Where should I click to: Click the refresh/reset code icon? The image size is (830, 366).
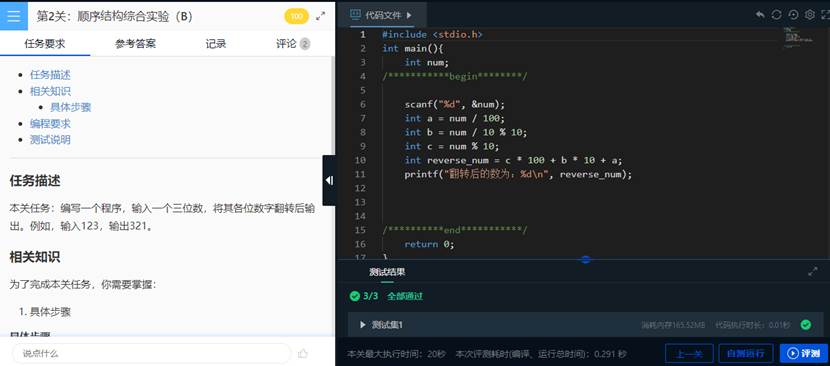click(777, 15)
